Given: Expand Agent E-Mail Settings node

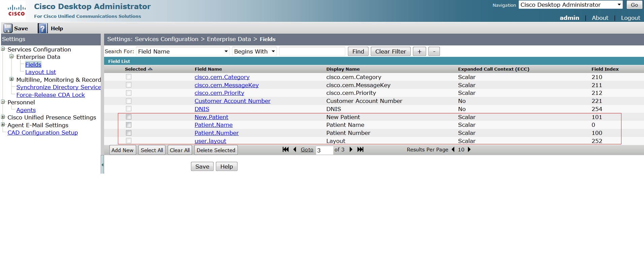Looking at the screenshot, I should [3, 125].
